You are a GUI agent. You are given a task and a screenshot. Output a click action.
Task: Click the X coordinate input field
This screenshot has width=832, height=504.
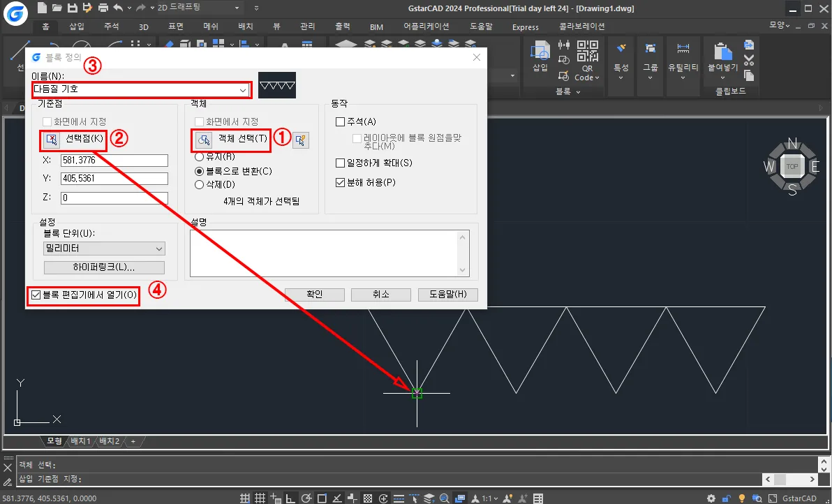(x=114, y=161)
